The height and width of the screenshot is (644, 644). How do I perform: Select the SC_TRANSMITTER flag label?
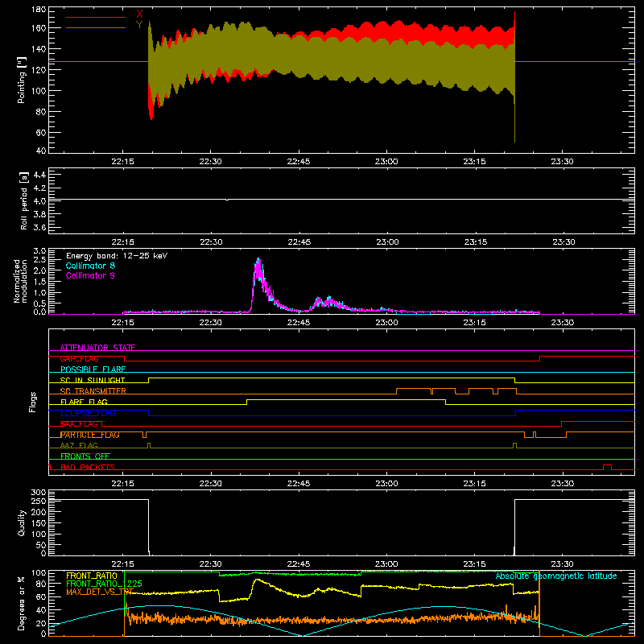tap(93, 391)
